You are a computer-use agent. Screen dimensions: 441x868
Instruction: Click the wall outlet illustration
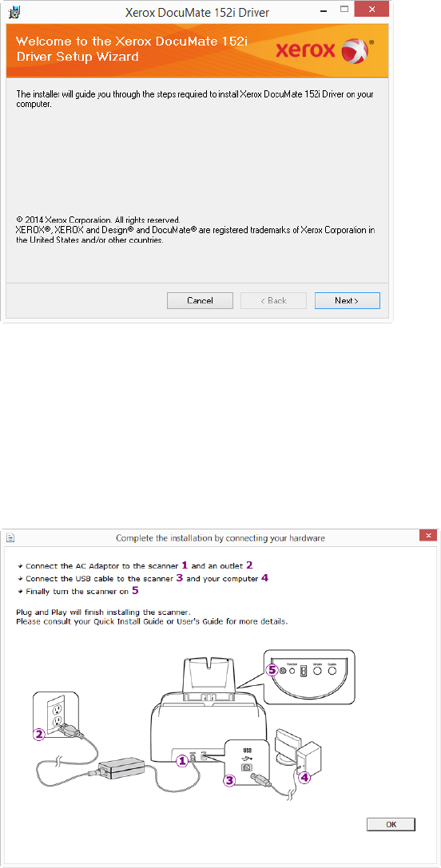[57, 715]
